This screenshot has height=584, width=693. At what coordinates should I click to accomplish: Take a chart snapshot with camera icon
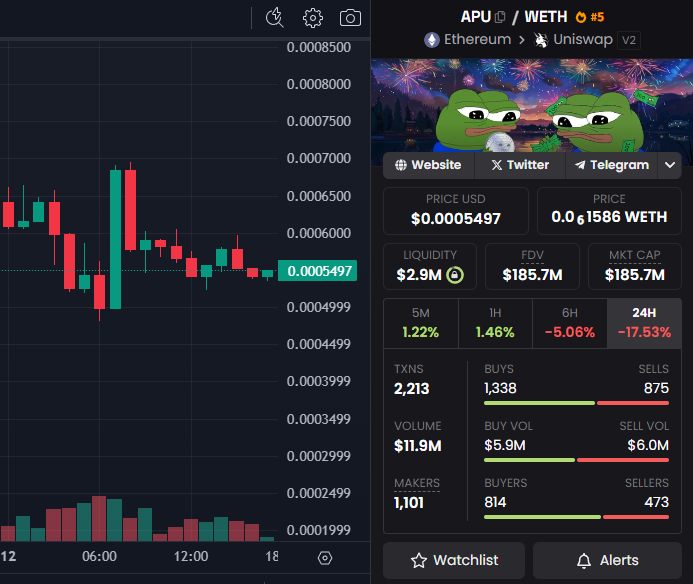click(350, 18)
